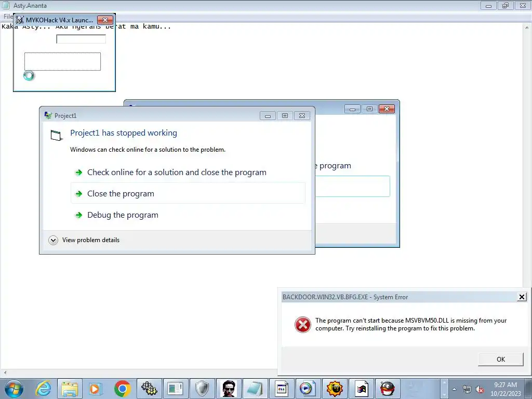Viewport: 532px width, 399px height.
Task: Close the BACKDOOR.WIN32.VB.BFG.EXE System Error dialog
Action: [522, 297]
